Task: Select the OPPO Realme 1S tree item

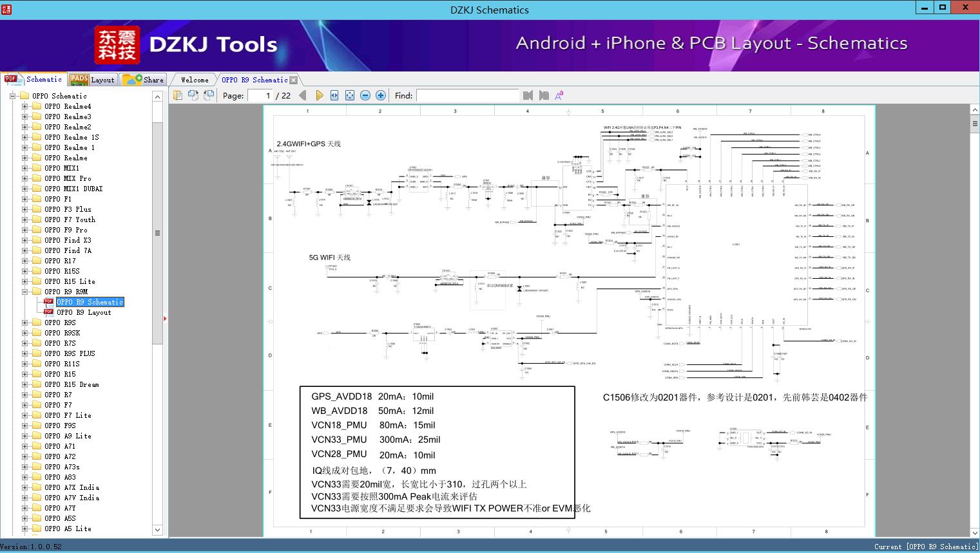Action: 72,137
